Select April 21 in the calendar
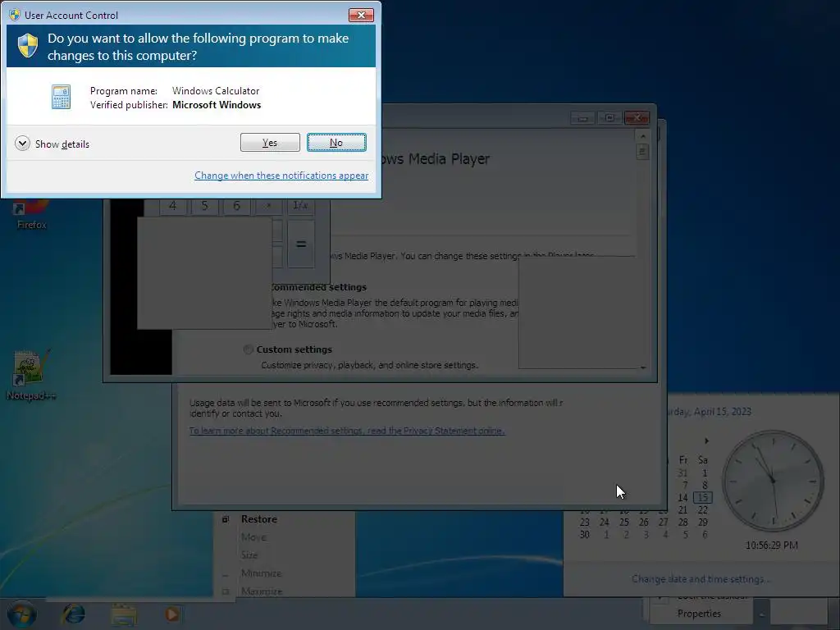 [682, 510]
